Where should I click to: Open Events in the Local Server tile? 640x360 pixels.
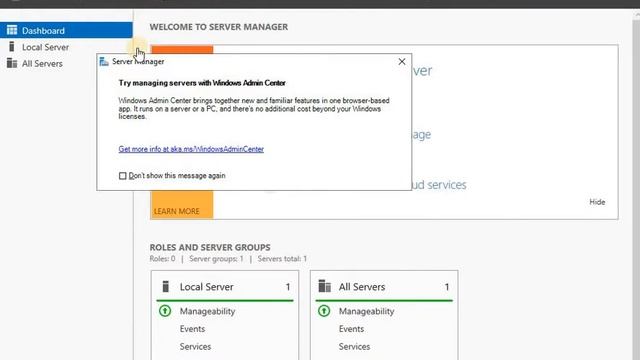(x=192, y=329)
